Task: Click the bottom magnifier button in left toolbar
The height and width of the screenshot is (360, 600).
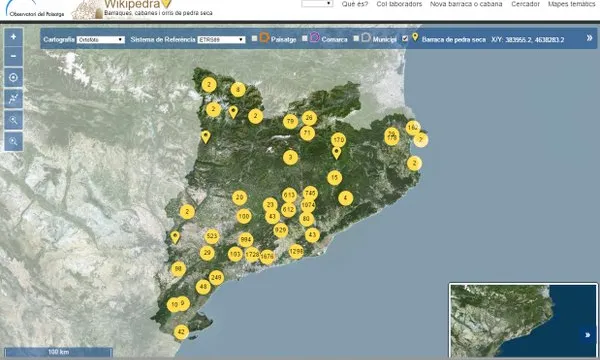Action: pyautogui.click(x=13, y=142)
